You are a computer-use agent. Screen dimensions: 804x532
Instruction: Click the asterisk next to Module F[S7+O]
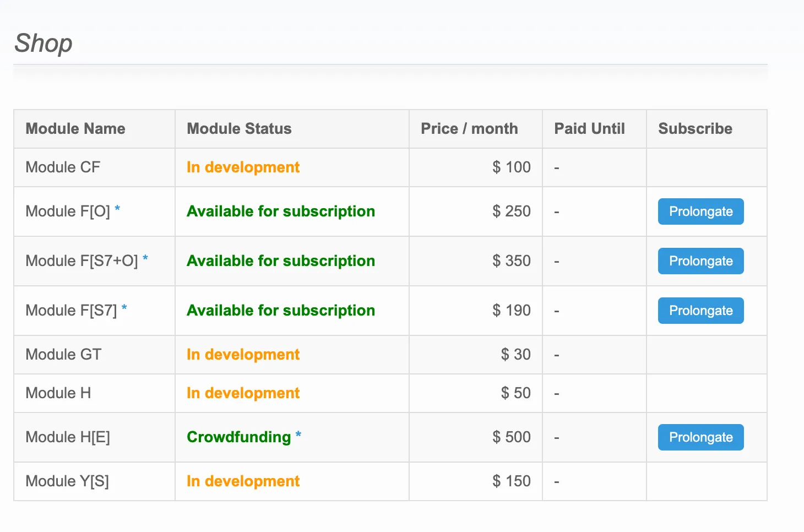(145, 257)
